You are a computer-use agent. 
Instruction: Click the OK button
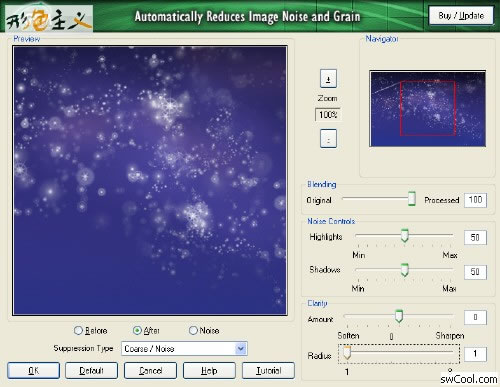tap(34, 371)
